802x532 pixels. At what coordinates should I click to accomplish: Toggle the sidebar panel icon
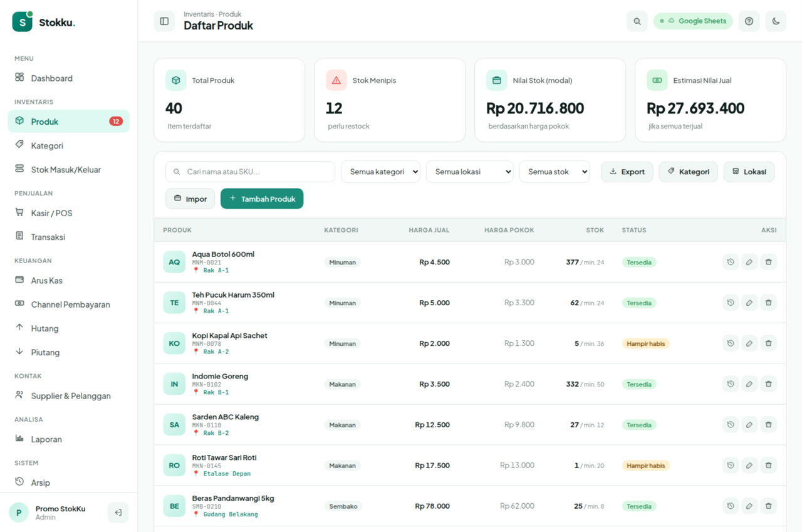[164, 21]
